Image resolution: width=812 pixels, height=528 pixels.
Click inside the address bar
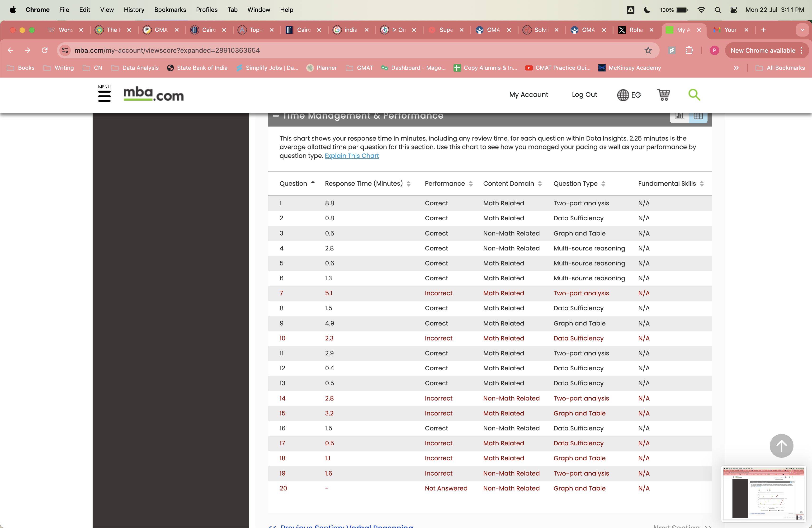pos(167,50)
